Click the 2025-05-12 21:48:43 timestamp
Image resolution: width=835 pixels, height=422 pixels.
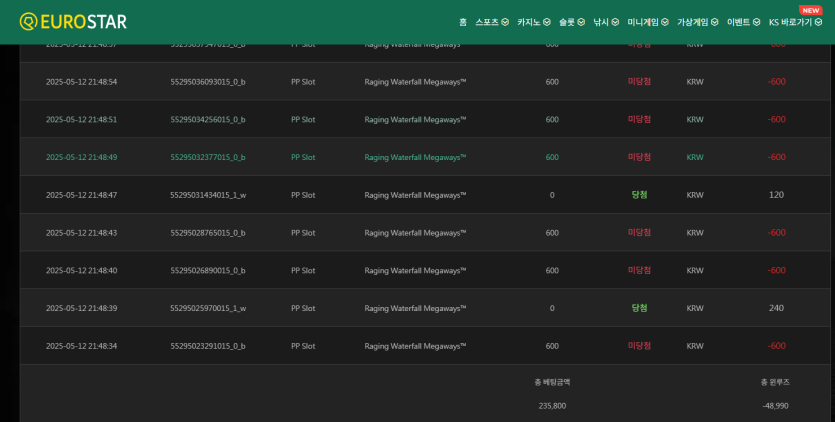[x=81, y=233]
